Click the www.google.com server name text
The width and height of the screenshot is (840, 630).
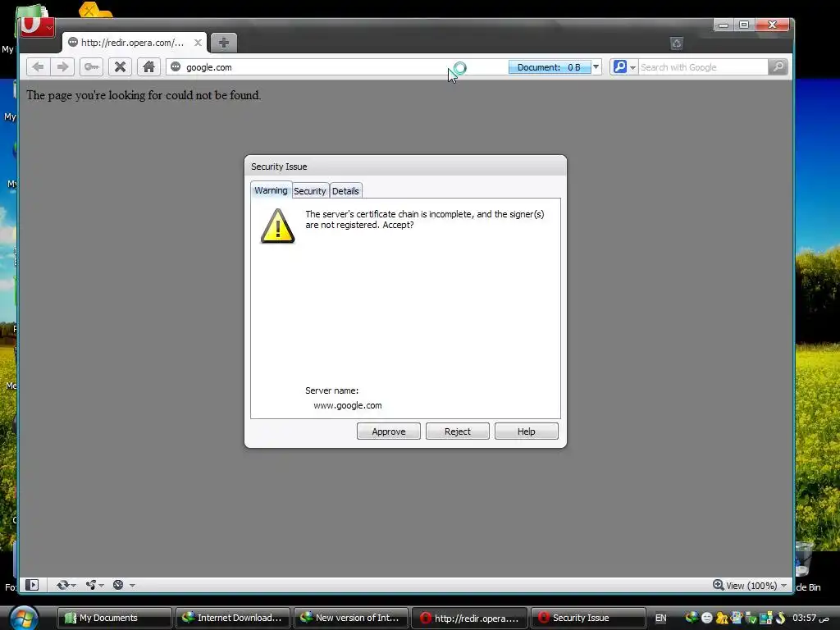(x=348, y=405)
